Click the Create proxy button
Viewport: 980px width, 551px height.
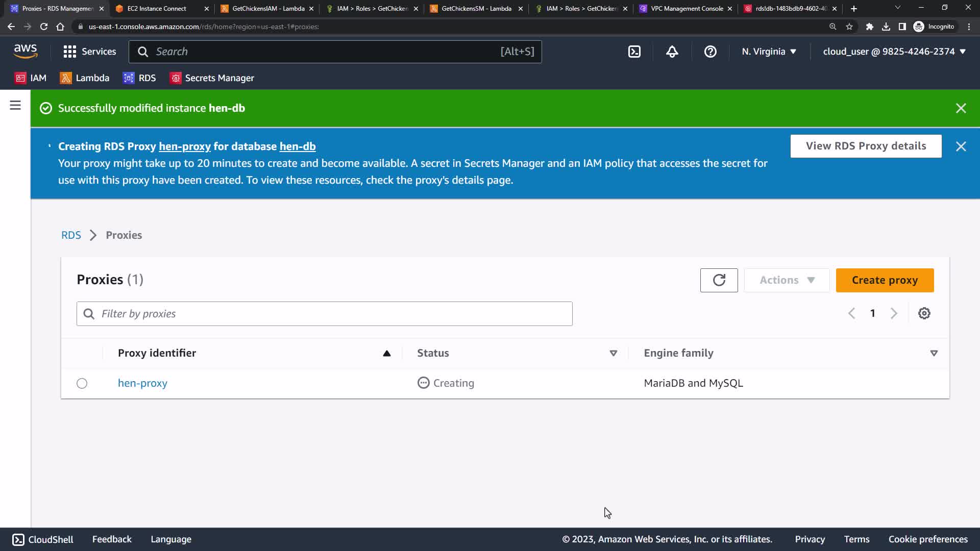pos(885,280)
